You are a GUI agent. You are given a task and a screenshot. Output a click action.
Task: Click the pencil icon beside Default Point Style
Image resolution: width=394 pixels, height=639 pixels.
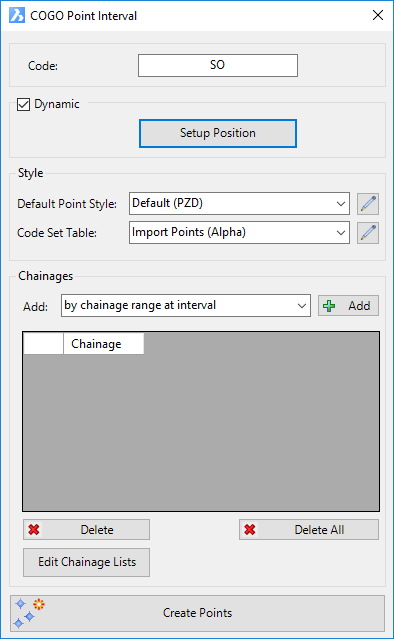368,204
